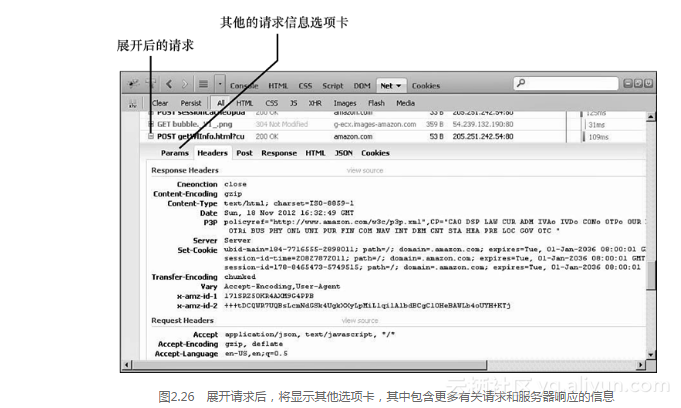Screen dimensions: 681x408
Task: Open the Post request tab
Action: pyautogui.click(x=245, y=153)
